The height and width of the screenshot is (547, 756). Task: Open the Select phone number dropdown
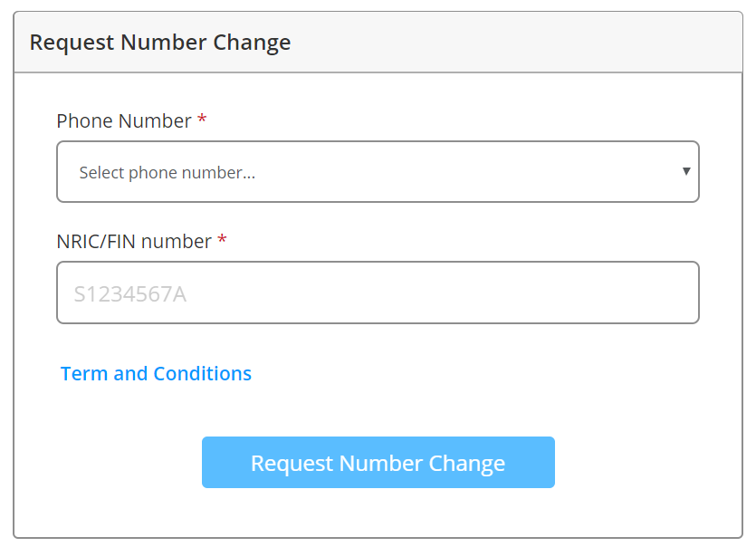coord(378,172)
